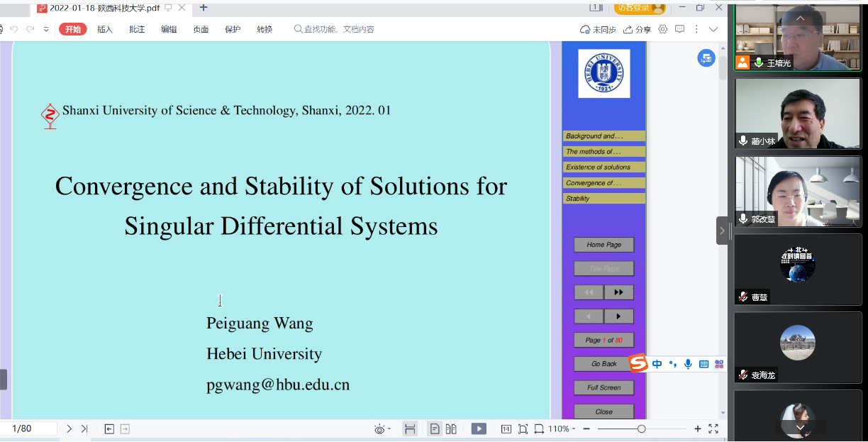Click the zoom slider handle
This screenshot has width=868, height=442.
click(x=641, y=429)
